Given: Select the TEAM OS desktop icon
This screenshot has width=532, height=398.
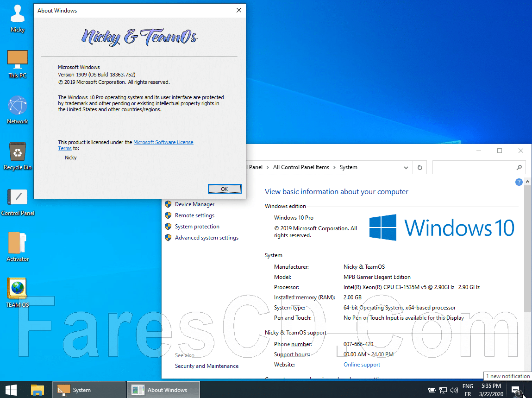Looking at the screenshot, I should (17, 293).
